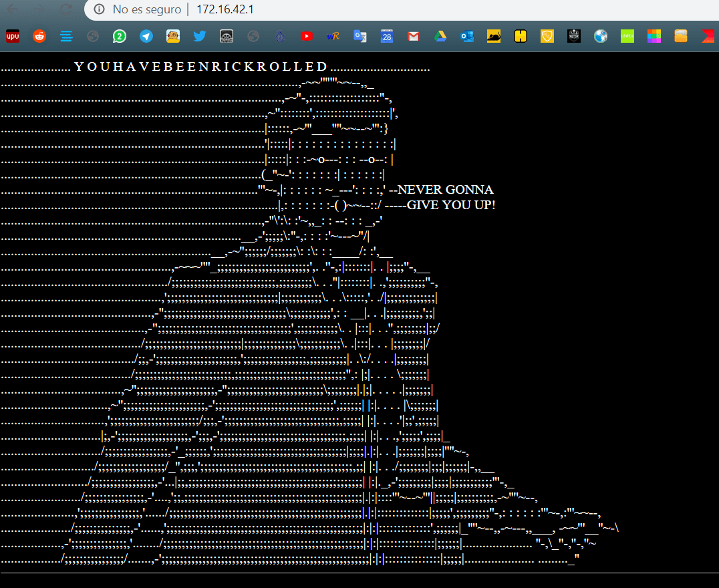Open gray globe bookmark left of WhatsApp
Screen dimensions: 719x588
pos(93,36)
